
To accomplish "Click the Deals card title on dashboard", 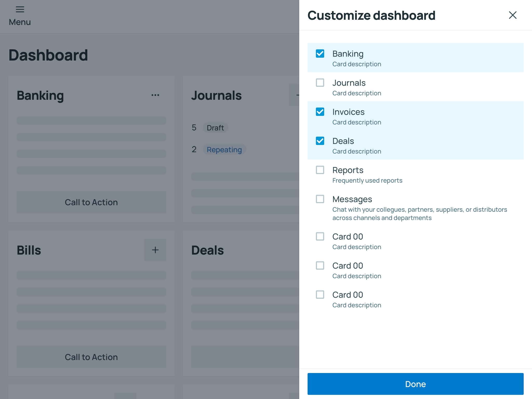I will coord(208,250).
